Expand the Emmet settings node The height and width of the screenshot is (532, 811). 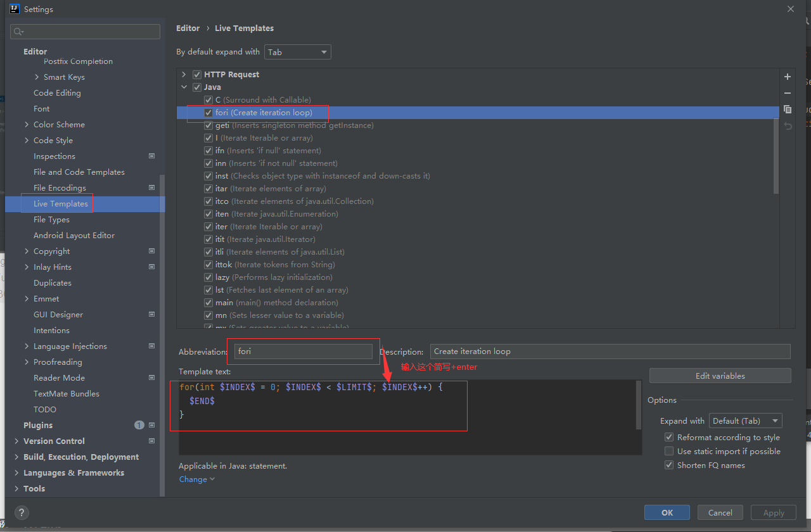coord(27,298)
